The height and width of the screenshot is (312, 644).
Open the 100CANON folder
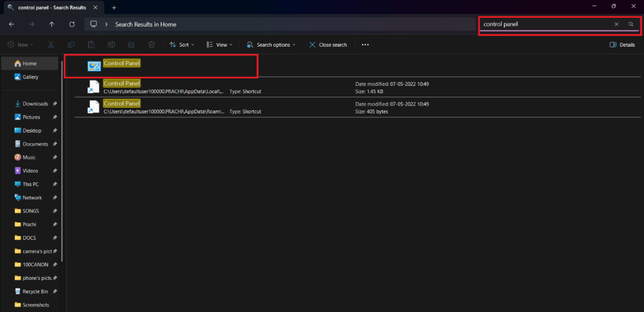click(31, 265)
